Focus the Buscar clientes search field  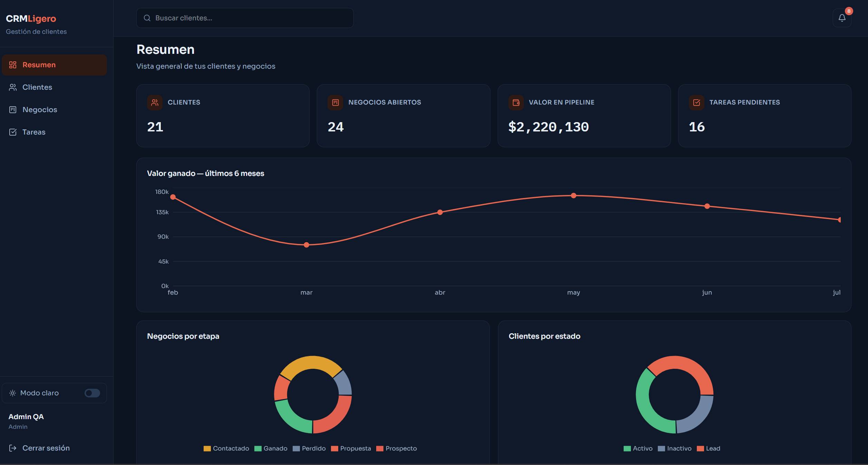245,18
